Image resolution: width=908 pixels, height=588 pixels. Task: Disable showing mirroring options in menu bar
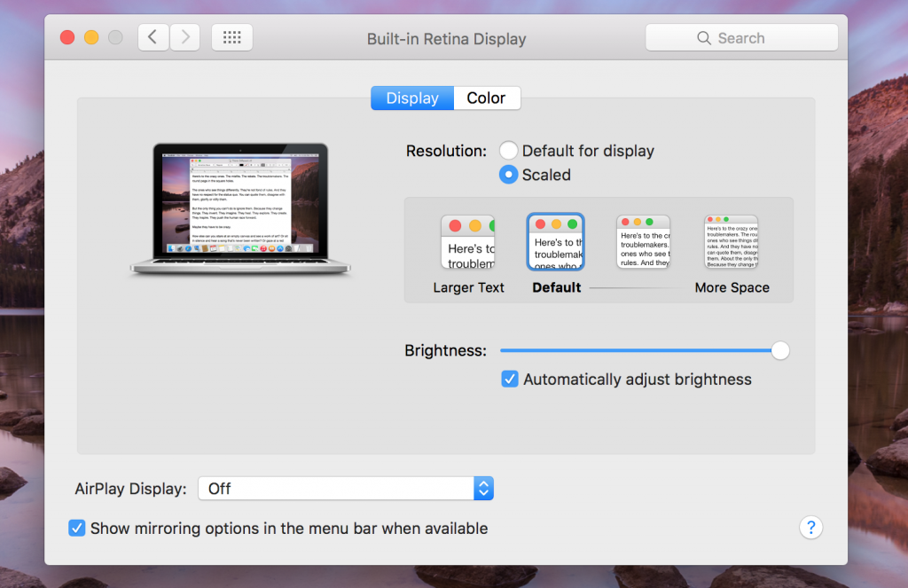(x=77, y=528)
